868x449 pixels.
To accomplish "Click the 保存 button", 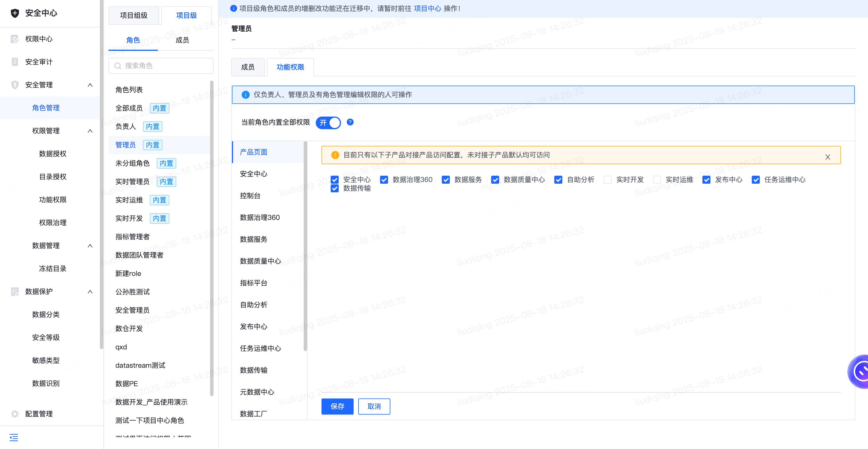I will 337,406.
